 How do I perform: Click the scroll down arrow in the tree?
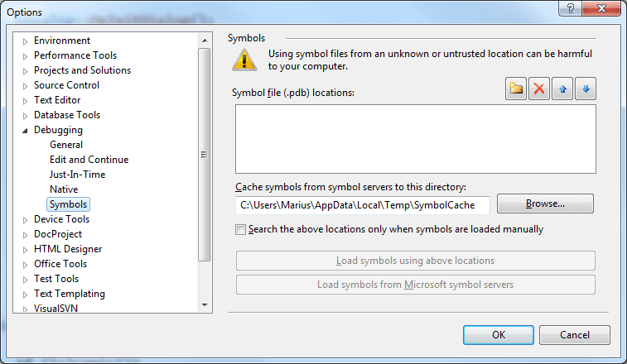(x=205, y=306)
